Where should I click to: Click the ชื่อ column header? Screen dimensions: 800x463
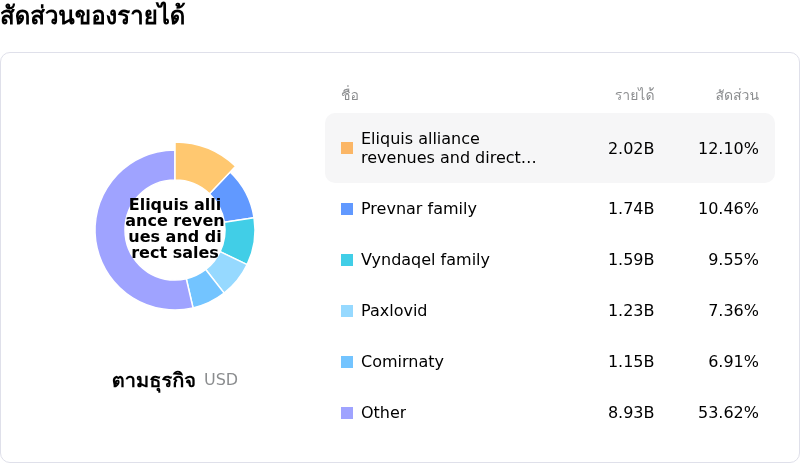click(x=350, y=96)
